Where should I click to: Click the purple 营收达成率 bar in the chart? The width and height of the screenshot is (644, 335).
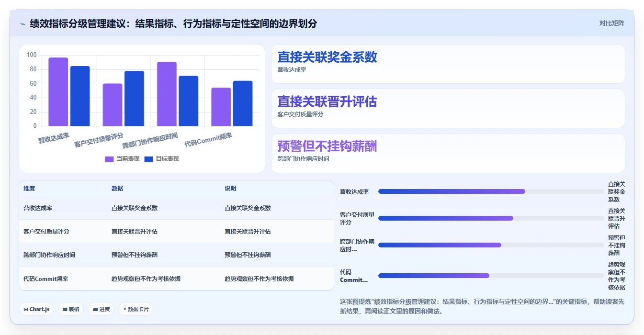[x=58, y=92]
